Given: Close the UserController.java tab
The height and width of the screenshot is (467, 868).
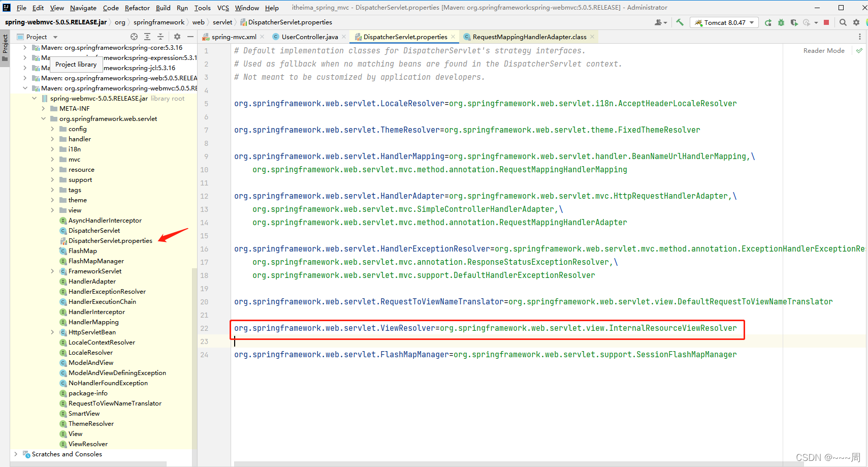Looking at the screenshot, I should point(344,37).
